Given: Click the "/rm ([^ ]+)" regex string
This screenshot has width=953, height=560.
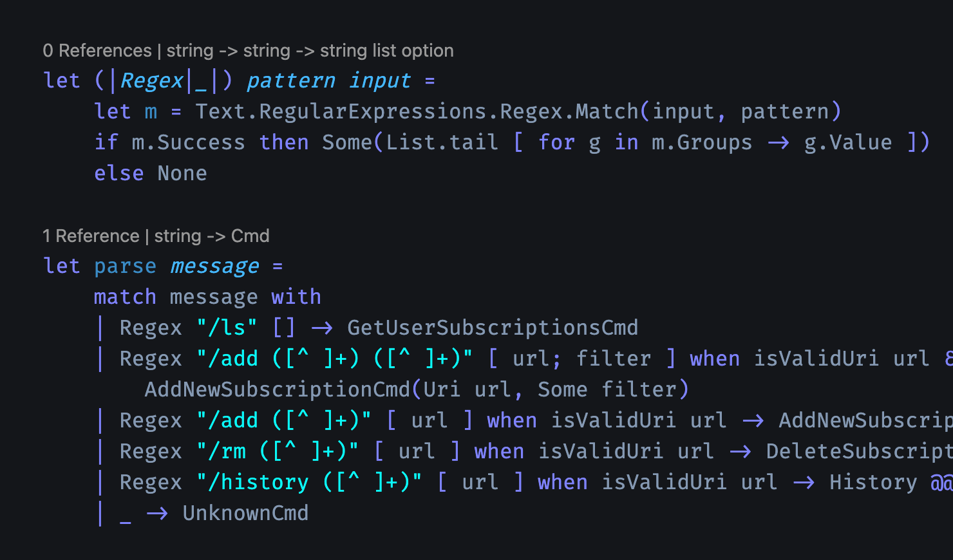Looking at the screenshot, I should coord(278,451).
